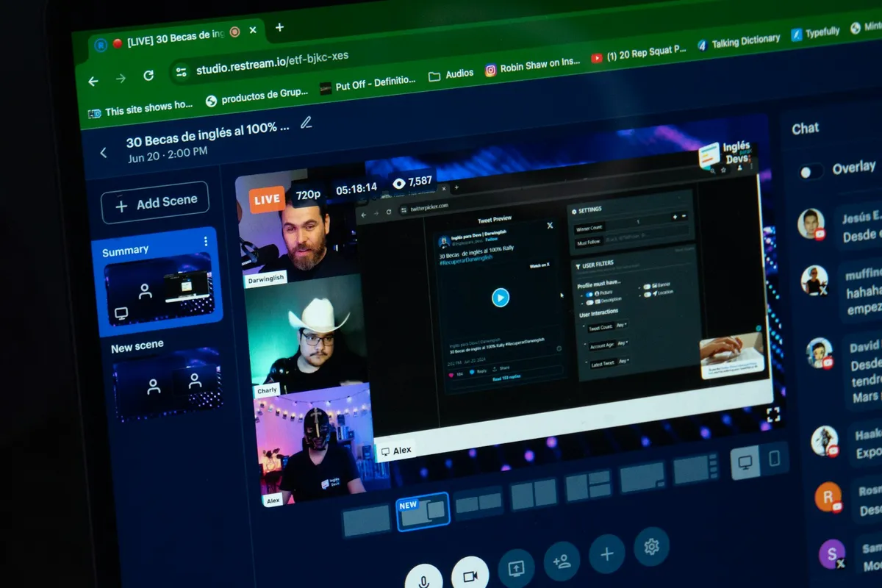Click the add guest person icon
Screen dimensions: 882x588
click(x=562, y=562)
